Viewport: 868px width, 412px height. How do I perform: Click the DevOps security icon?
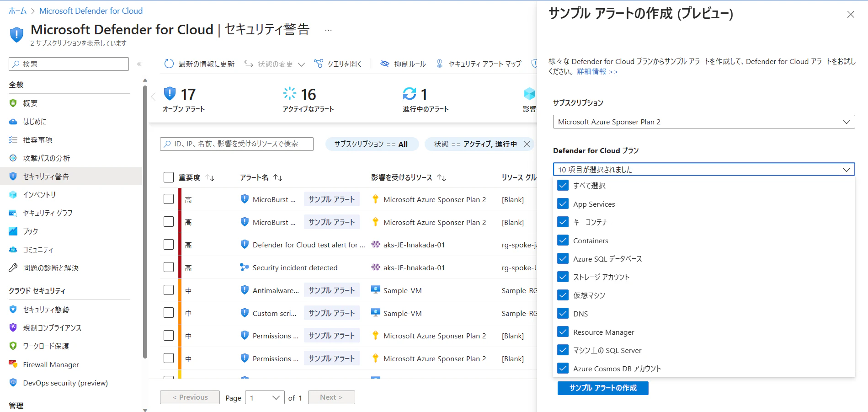13,383
